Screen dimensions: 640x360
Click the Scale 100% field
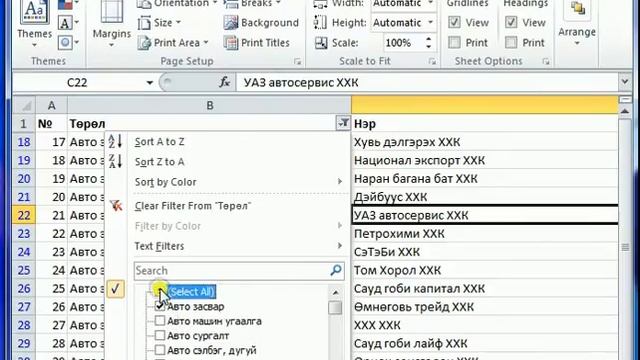(403, 42)
